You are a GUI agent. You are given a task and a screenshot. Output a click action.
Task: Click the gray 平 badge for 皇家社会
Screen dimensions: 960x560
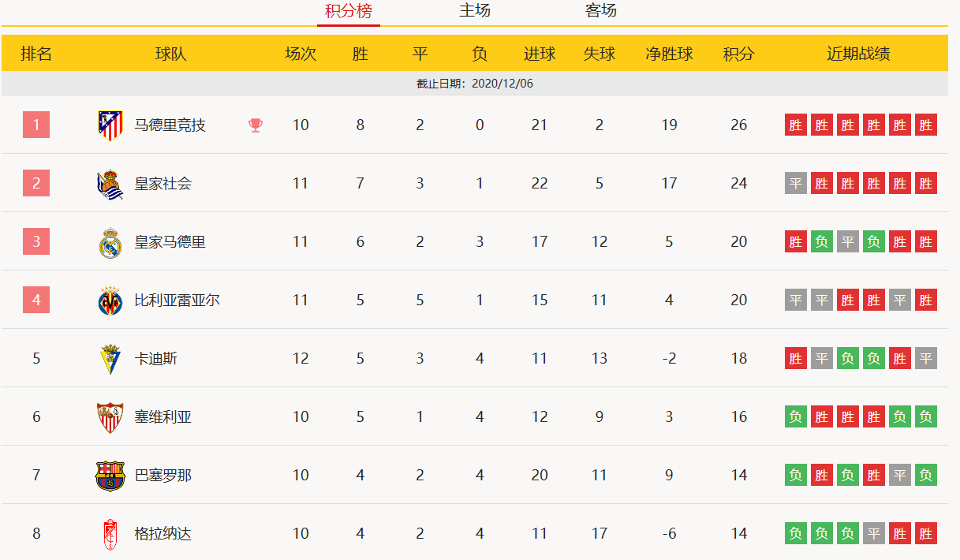796,184
